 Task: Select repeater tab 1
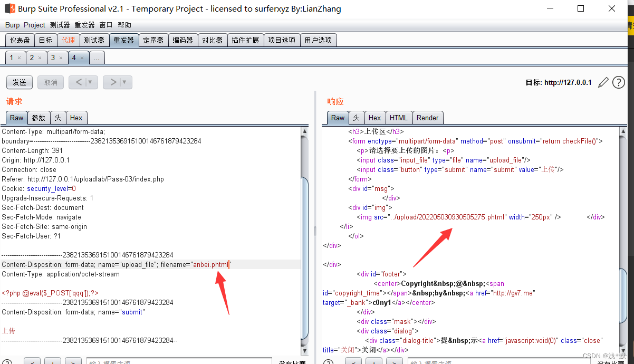click(12, 58)
